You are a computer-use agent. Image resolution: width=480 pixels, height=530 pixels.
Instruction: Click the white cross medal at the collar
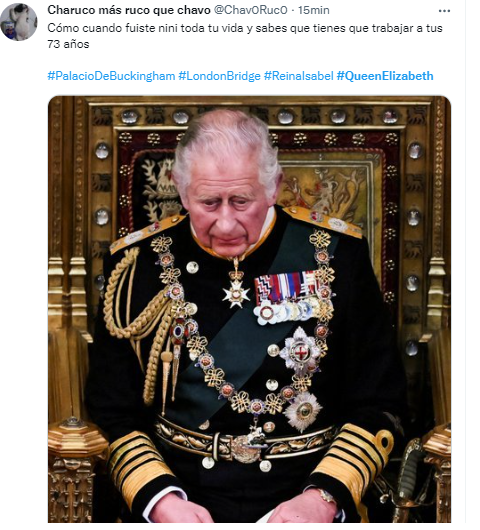pos(236,294)
